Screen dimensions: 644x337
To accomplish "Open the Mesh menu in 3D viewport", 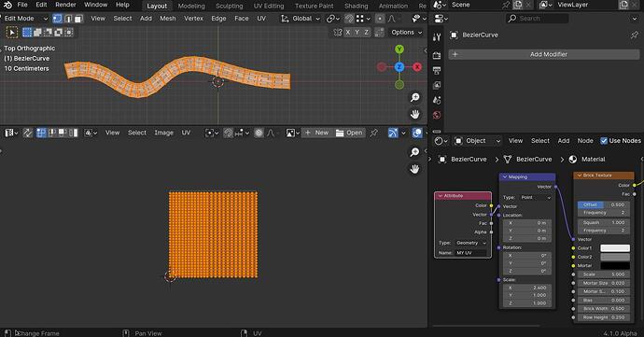I will 168,19.
